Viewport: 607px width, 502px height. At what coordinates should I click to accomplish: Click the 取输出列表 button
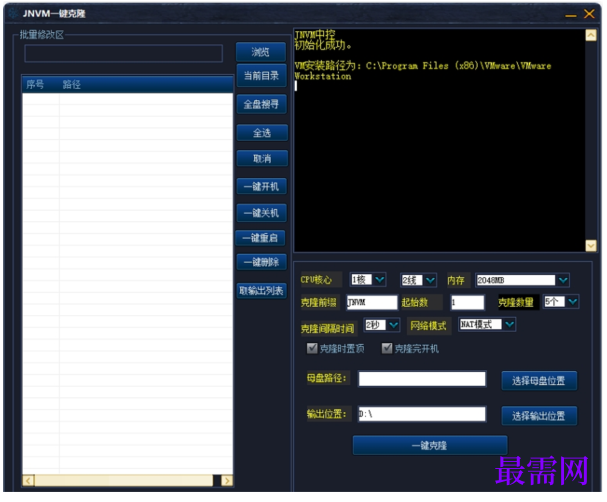261,290
